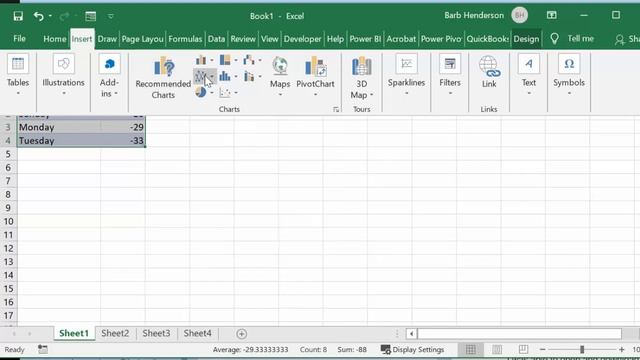Click zoom out minus button
The height and width of the screenshot is (360, 640).
click(542, 350)
